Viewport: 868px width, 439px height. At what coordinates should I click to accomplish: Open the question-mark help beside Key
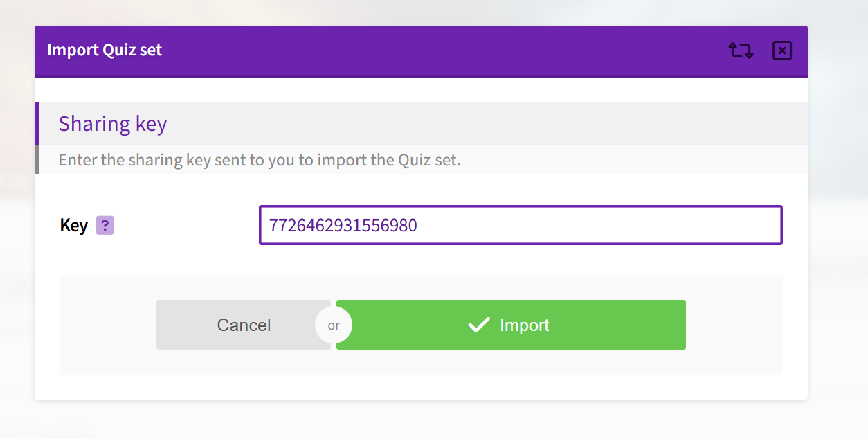(x=105, y=225)
